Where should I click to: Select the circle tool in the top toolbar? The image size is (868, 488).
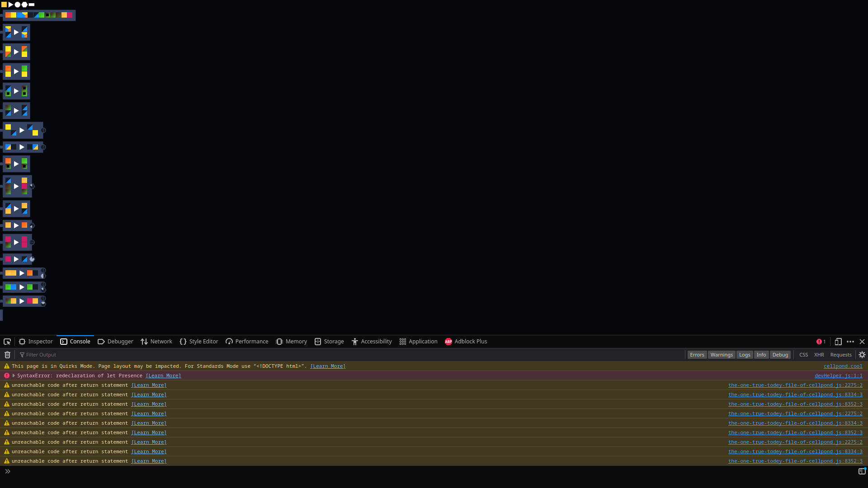click(18, 5)
